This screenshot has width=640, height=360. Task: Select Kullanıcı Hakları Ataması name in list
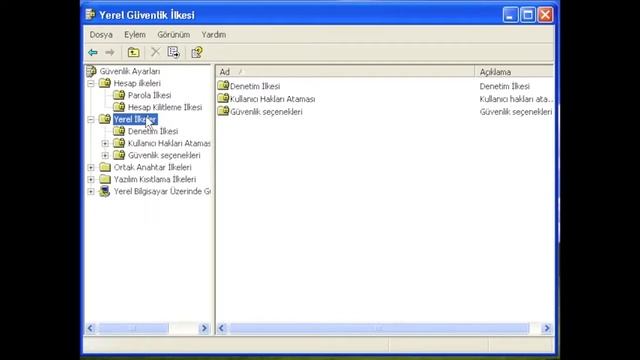pos(273,99)
